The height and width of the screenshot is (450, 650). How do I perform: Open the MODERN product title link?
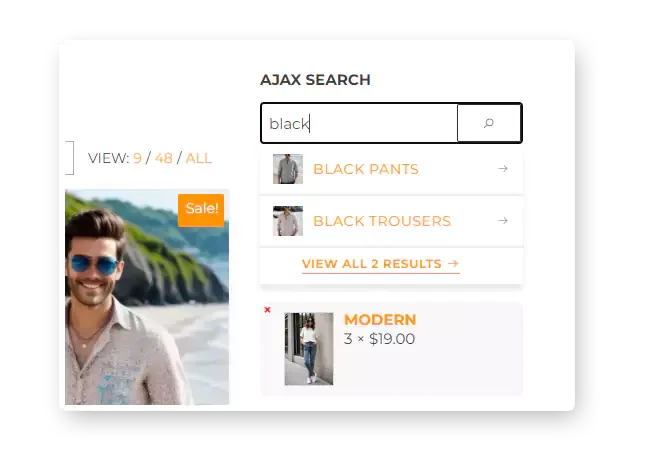point(380,320)
